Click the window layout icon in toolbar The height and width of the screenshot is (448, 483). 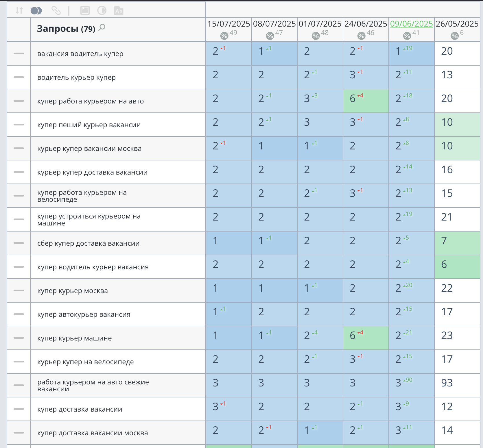click(x=85, y=11)
